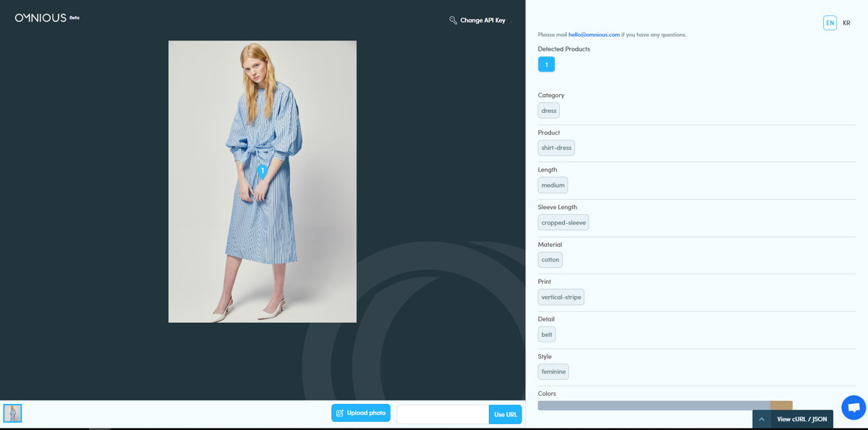The height and width of the screenshot is (430, 868).
Task: Click Use URL button
Action: click(x=506, y=414)
